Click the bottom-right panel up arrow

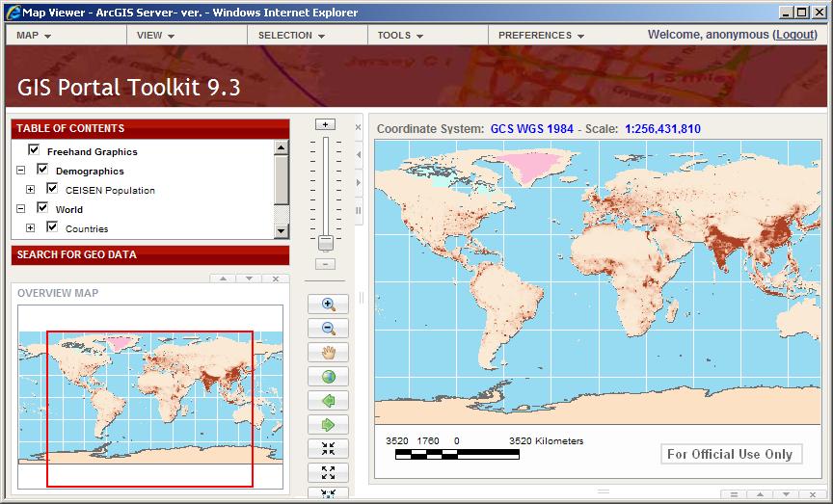point(760,494)
